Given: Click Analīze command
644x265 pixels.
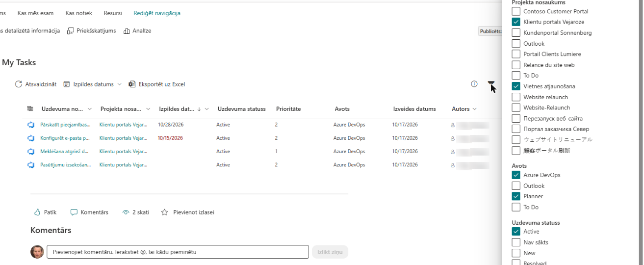Looking at the screenshot, I should click(137, 31).
